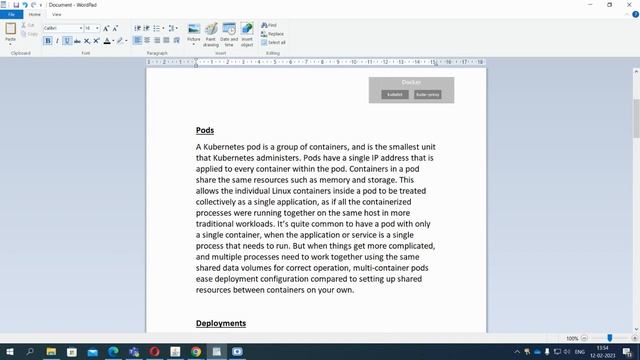Insert Date and time
The image size is (640, 360).
pyautogui.click(x=229, y=35)
